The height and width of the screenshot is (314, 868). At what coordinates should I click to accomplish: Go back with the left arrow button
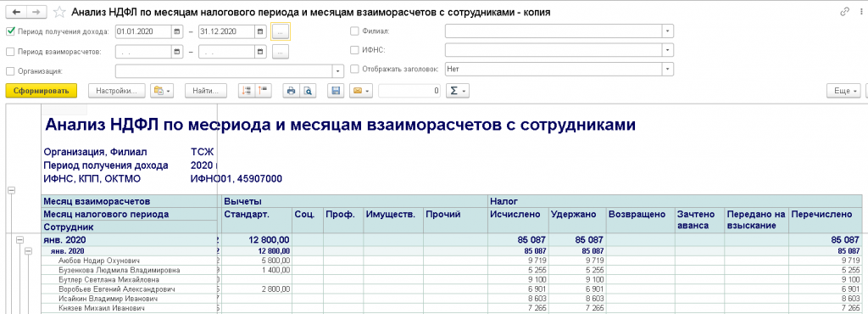click(x=15, y=12)
